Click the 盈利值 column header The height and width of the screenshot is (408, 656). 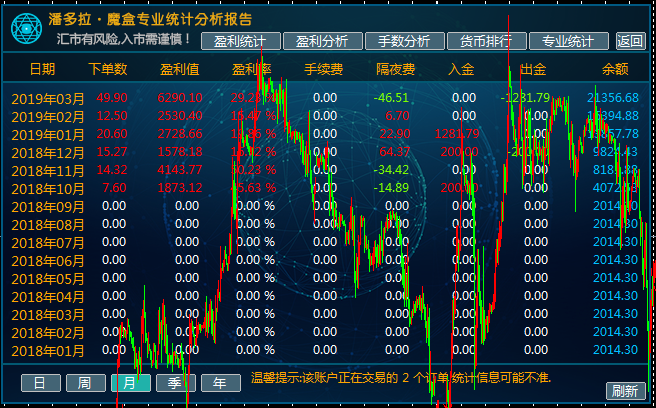pyautogui.click(x=179, y=69)
